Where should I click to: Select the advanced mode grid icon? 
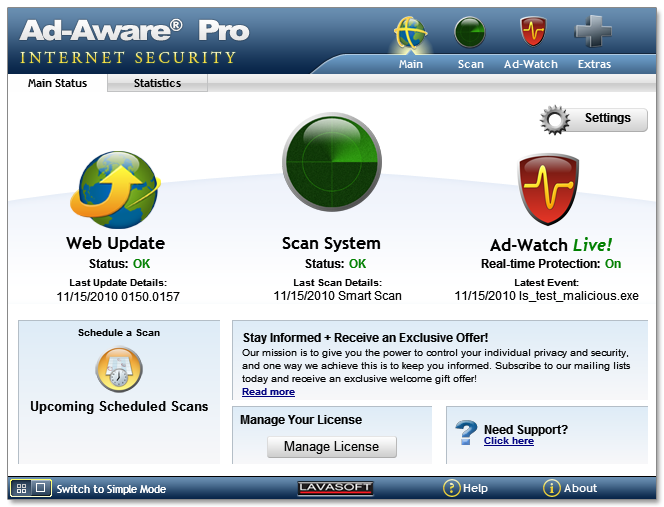tap(21, 488)
